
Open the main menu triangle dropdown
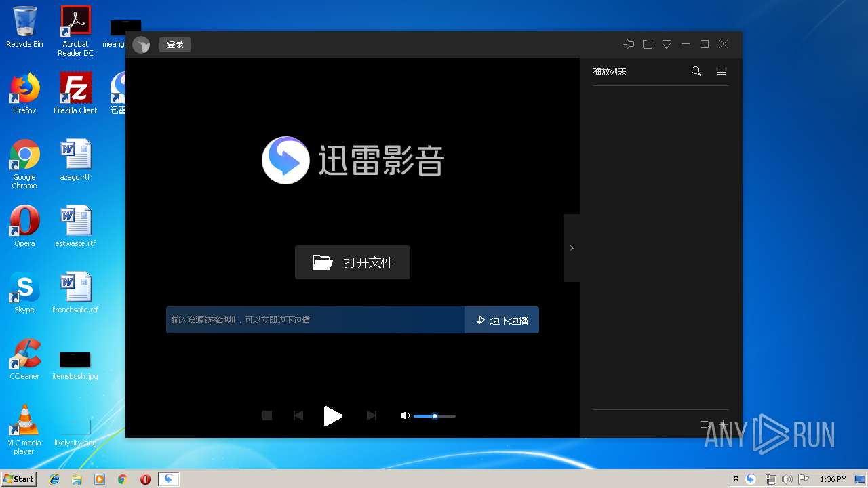click(x=667, y=44)
